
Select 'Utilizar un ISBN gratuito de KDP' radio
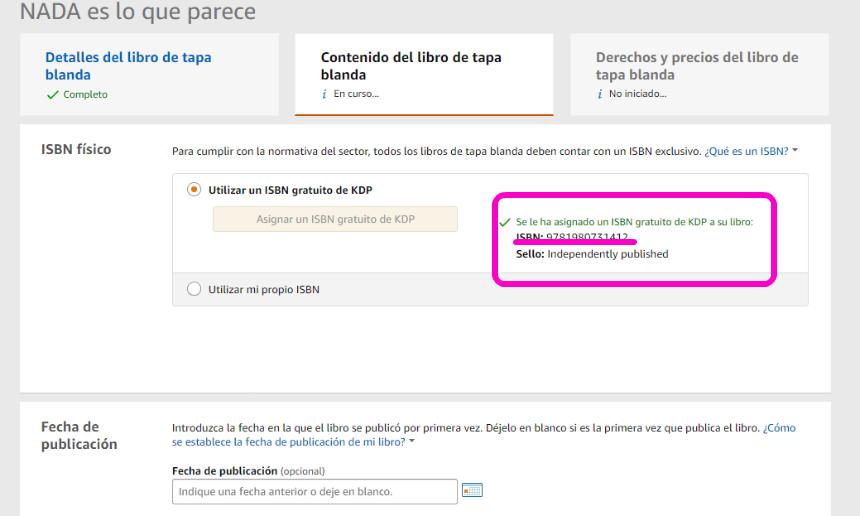(x=194, y=190)
